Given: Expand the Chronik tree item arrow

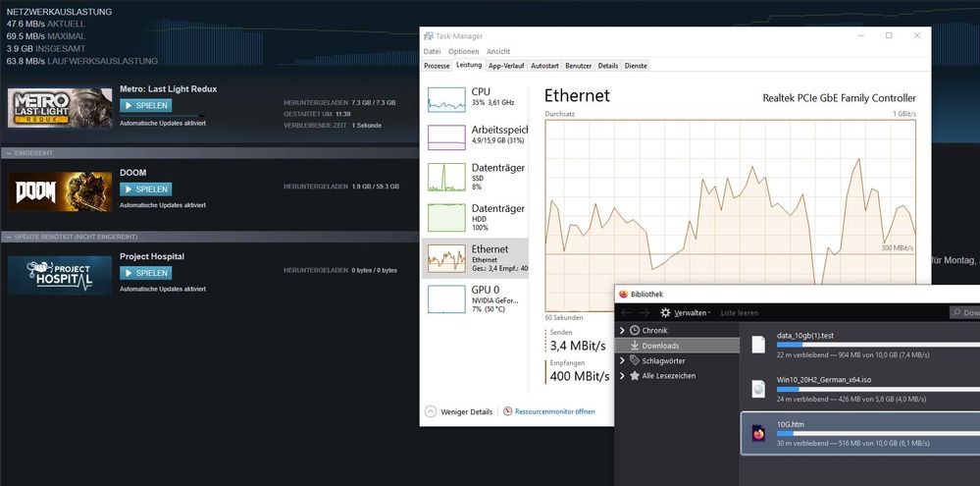Looking at the screenshot, I should pos(622,330).
